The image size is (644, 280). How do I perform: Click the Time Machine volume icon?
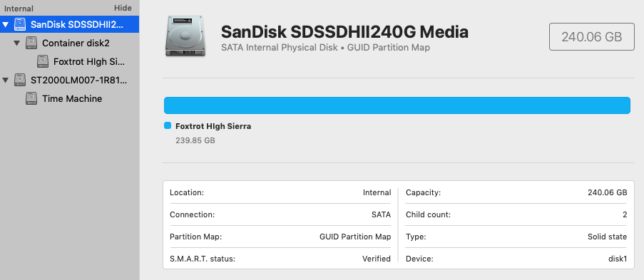click(31, 98)
